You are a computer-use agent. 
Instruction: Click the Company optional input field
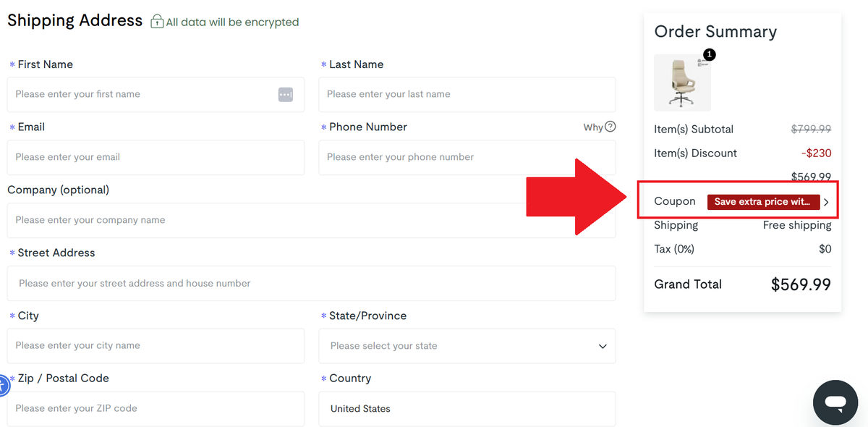pos(311,220)
